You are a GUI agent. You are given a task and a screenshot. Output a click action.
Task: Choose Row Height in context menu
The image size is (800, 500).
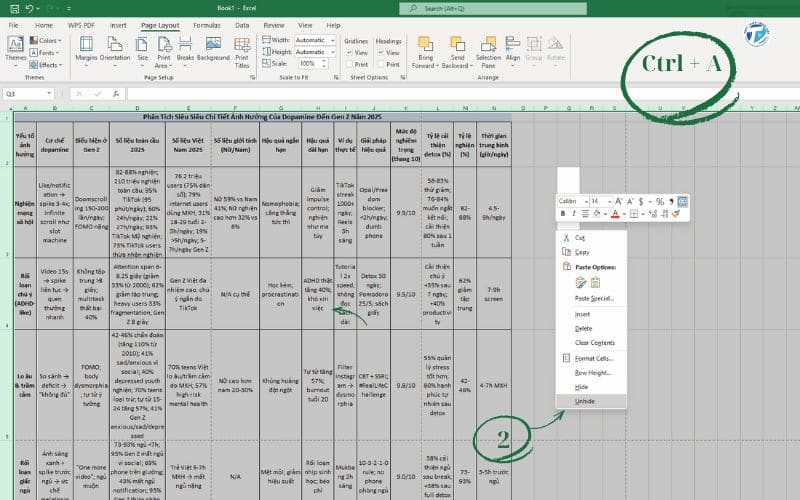coord(591,372)
